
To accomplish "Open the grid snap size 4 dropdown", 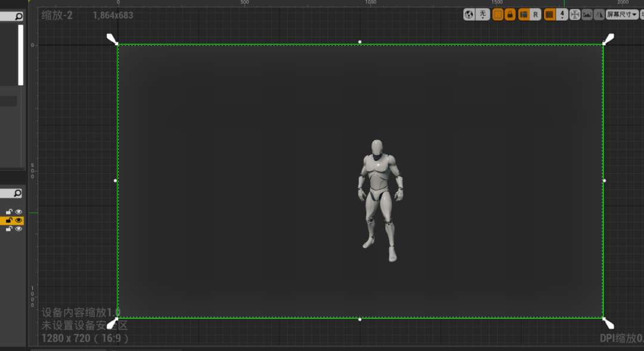I will [562, 15].
